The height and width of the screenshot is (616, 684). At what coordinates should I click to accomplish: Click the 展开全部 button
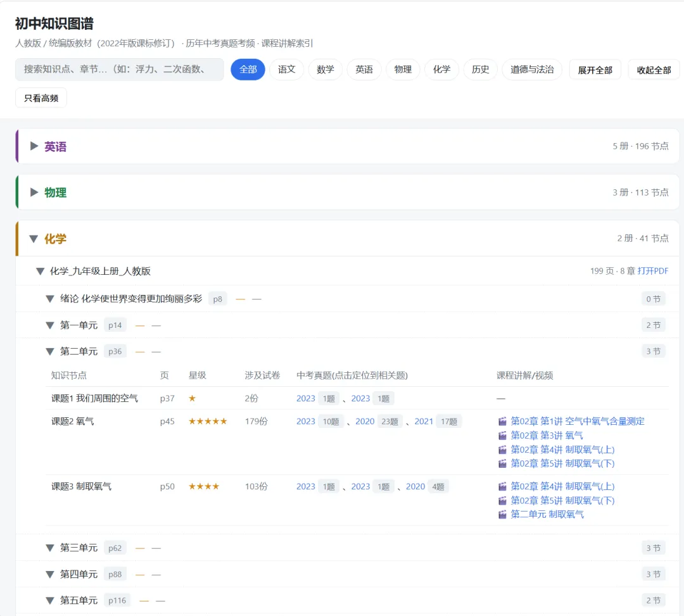tap(595, 70)
